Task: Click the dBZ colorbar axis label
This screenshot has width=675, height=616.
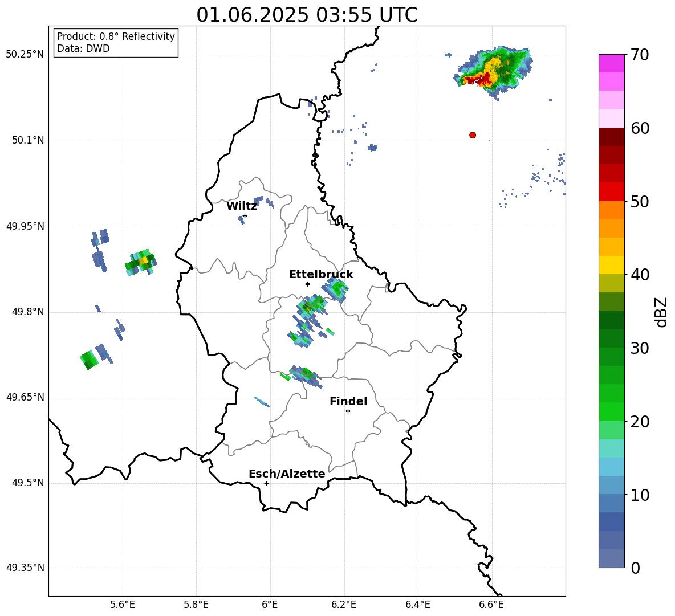Action: pos(661,312)
